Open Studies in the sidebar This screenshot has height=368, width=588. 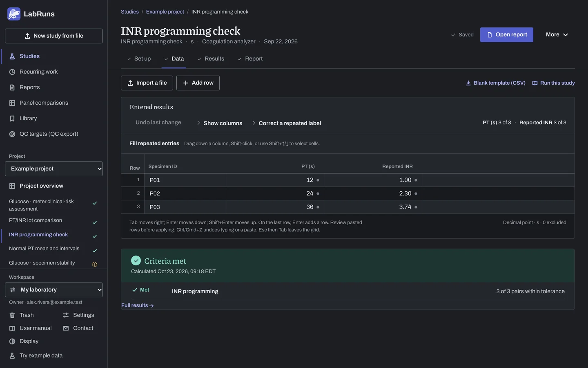[53, 56]
